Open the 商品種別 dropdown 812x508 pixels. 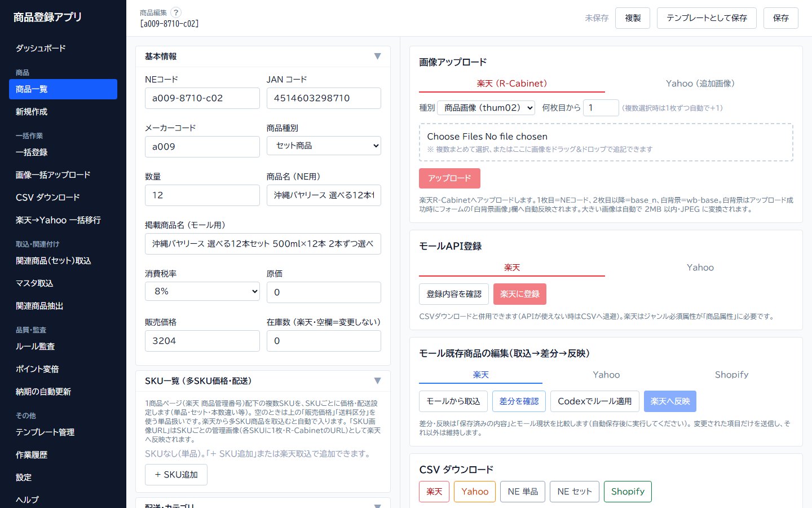coord(324,146)
